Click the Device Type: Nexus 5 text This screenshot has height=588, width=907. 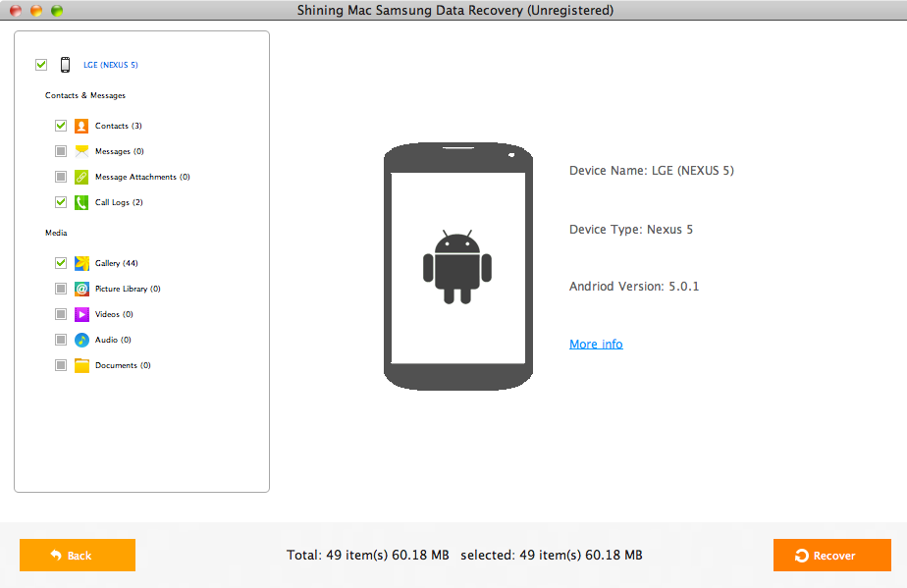click(x=630, y=229)
